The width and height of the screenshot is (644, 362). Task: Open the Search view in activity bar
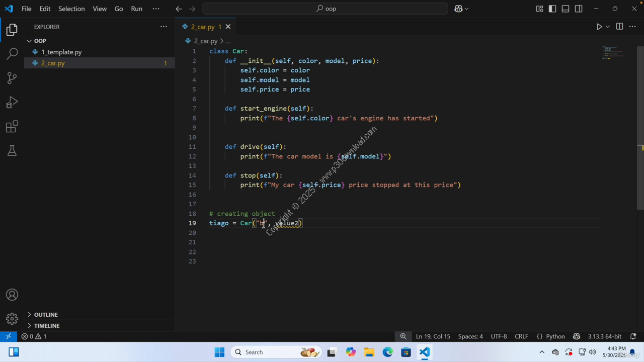pyautogui.click(x=12, y=53)
